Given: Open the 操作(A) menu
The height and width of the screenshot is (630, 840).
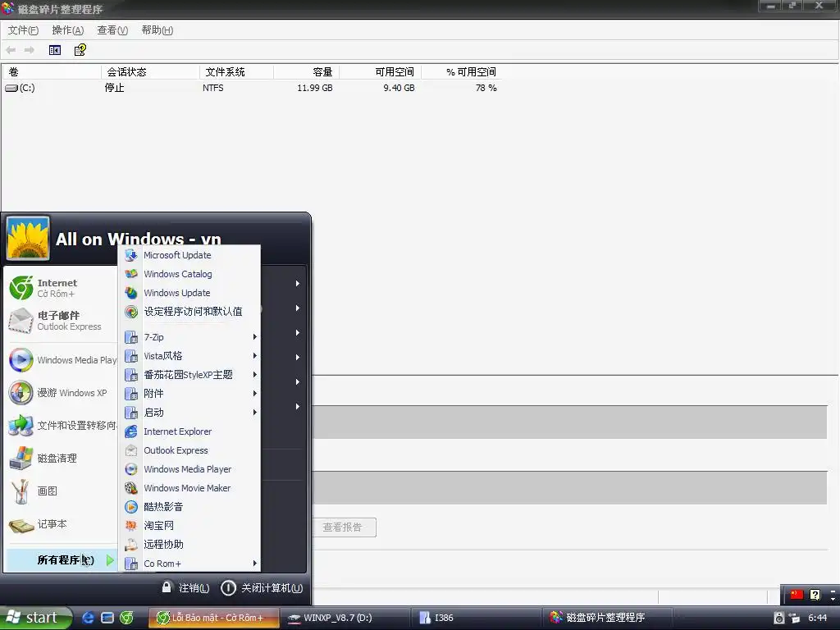Looking at the screenshot, I should 67,30.
